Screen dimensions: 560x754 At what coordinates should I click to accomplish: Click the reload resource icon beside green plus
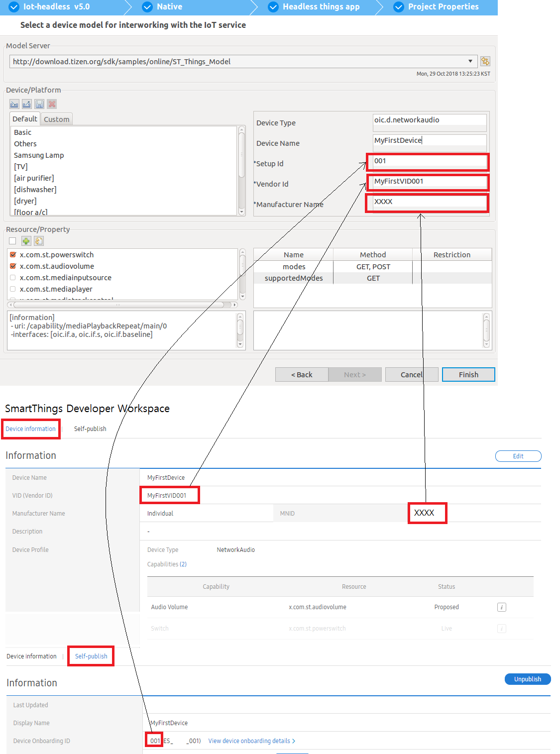(39, 241)
